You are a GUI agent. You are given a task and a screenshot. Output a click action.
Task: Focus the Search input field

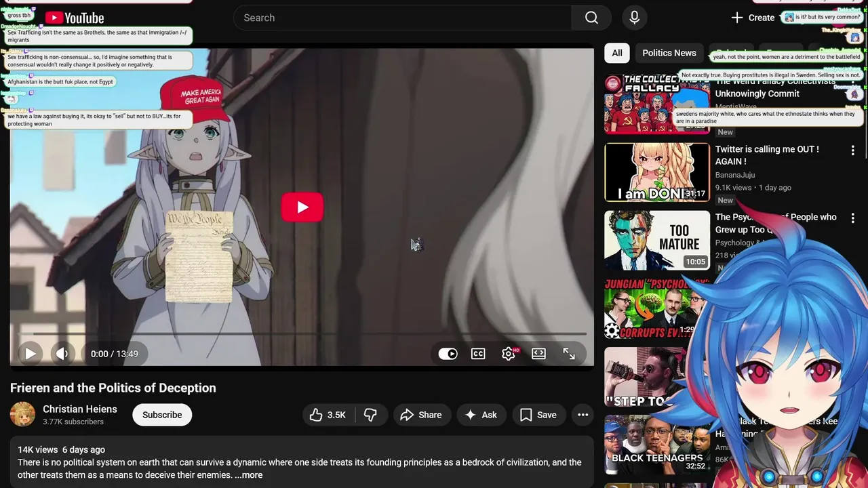coord(402,18)
